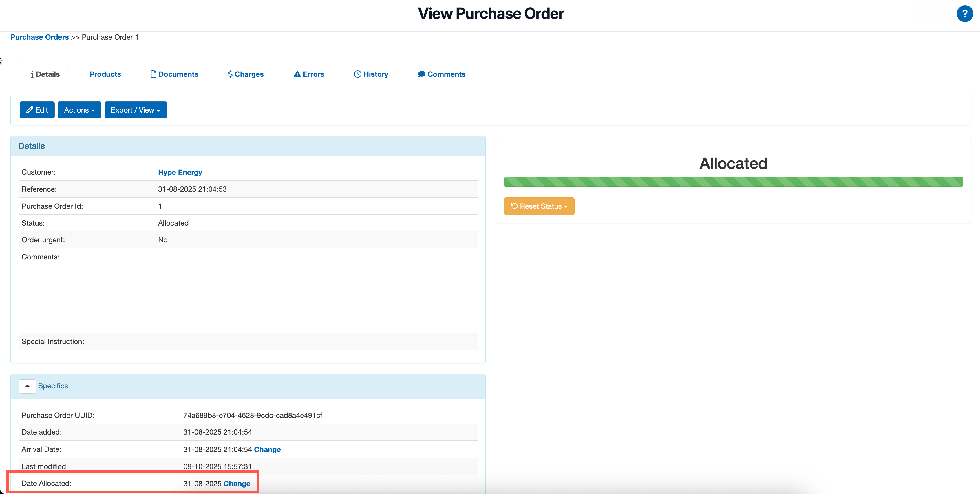Collapse the Specifics section
Image resolution: width=980 pixels, height=494 pixels.
click(27, 386)
